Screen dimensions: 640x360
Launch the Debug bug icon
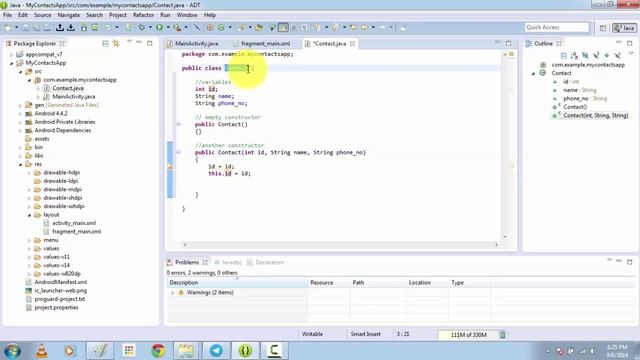(142, 27)
